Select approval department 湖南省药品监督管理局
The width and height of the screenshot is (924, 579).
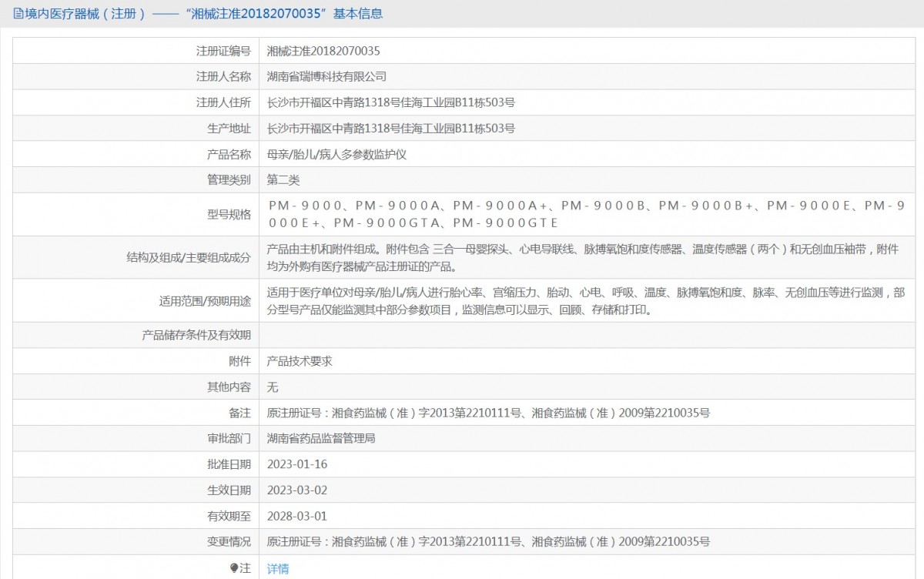pos(321,438)
